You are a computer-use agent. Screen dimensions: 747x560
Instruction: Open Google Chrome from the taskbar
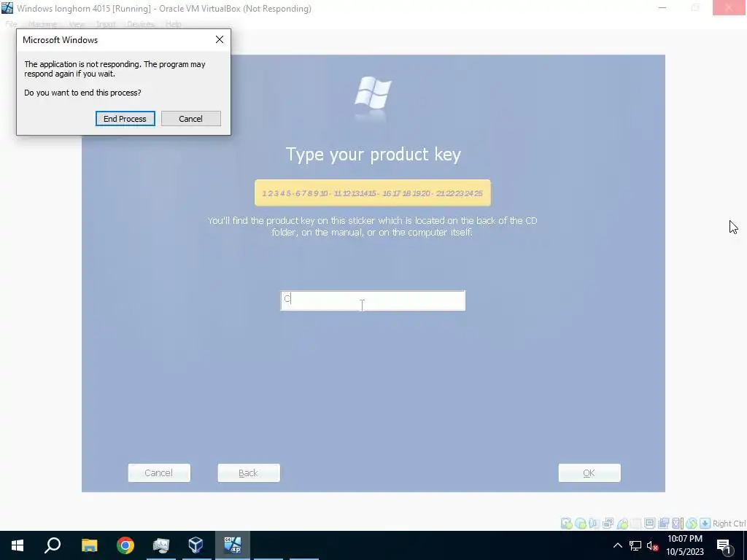click(125, 545)
